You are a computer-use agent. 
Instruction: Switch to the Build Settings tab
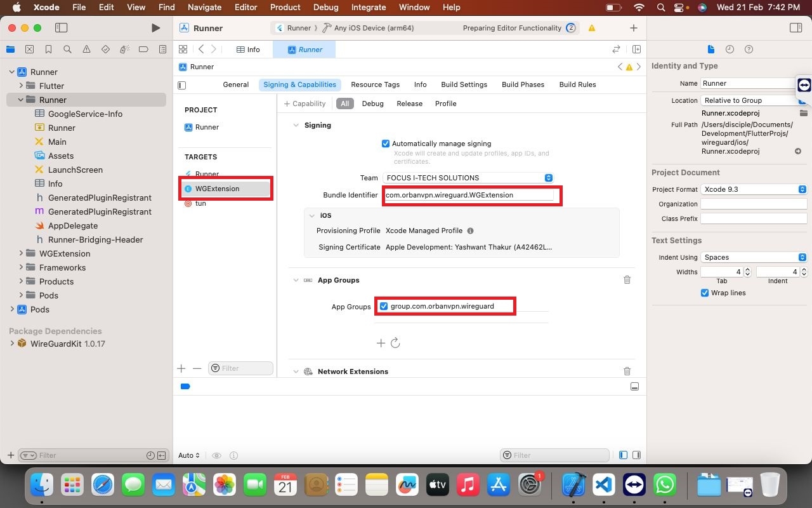click(x=464, y=84)
